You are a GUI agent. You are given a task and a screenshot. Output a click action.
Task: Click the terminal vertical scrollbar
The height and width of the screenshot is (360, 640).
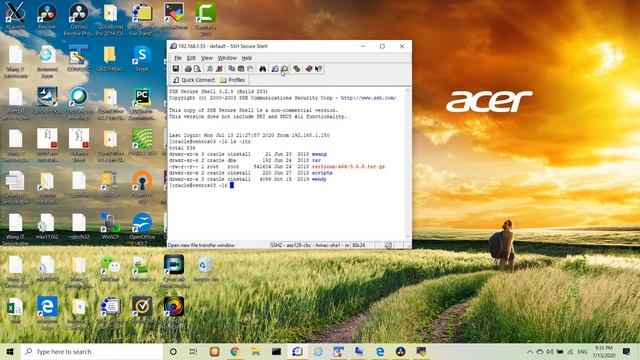pos(407,163)
